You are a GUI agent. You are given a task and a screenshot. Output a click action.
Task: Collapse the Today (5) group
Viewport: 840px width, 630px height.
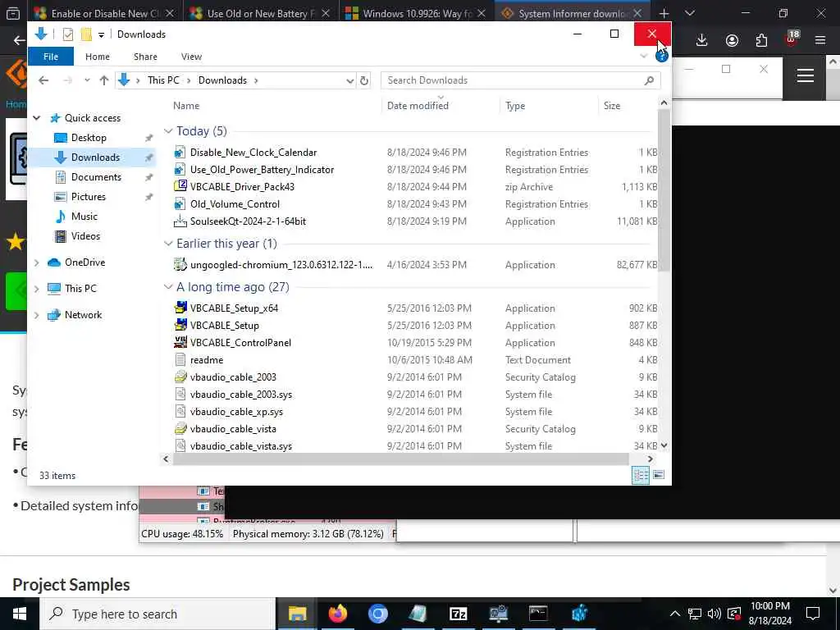coord(168,131)
